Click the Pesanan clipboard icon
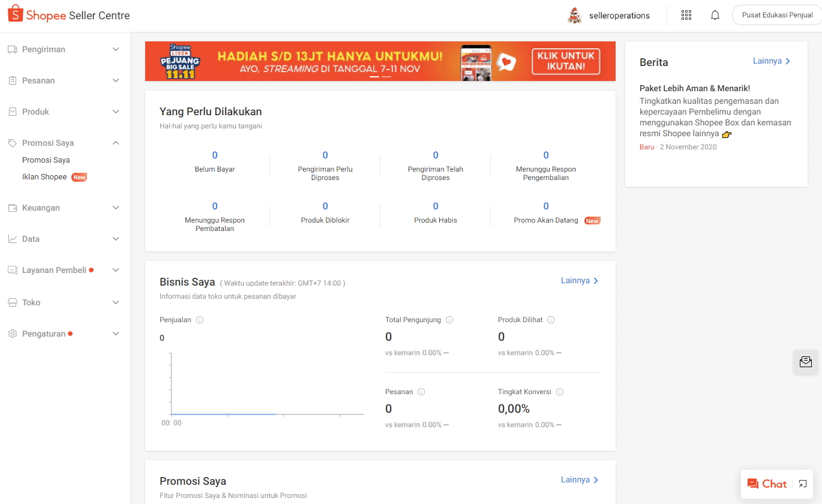This screenshot has height=504, width=822. tap(12, 80)
